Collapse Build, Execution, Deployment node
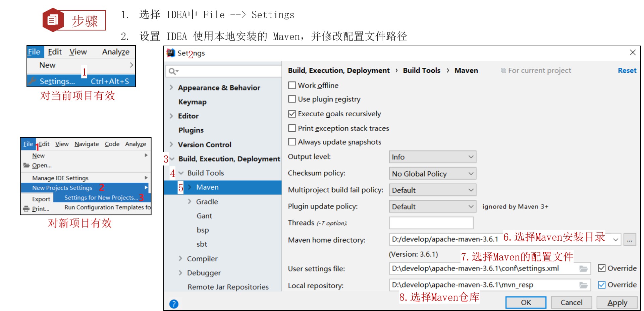 172,159
